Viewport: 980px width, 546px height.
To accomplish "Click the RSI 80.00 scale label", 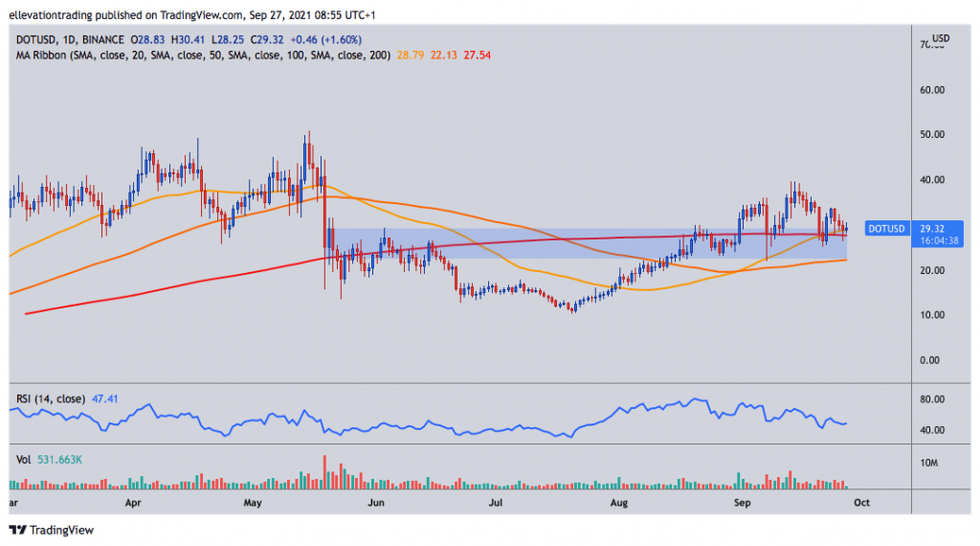I will 932,399.
